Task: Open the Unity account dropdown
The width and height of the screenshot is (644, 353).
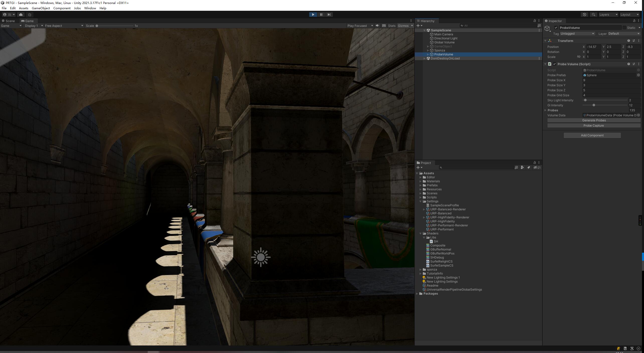Action: [x=9, y=15]
